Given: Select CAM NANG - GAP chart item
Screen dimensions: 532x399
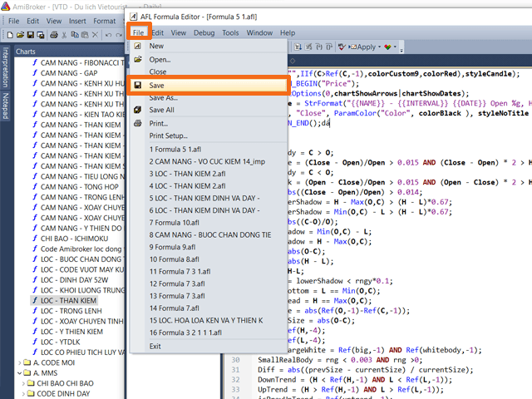Looking at the screenshot, I should point(69,73).
